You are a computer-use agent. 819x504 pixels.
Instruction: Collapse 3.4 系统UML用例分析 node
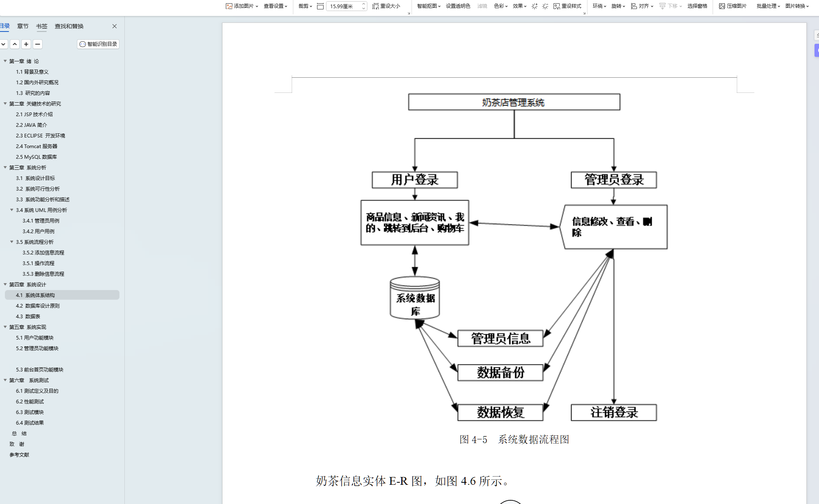(x=12, y=210)
